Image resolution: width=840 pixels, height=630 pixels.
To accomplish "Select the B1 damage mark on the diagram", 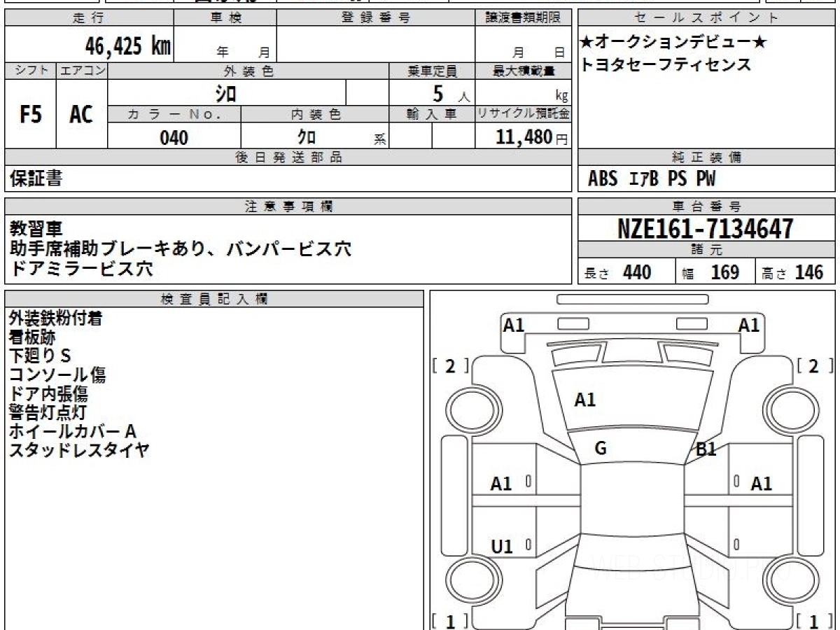I will click(x=706, y=450).
